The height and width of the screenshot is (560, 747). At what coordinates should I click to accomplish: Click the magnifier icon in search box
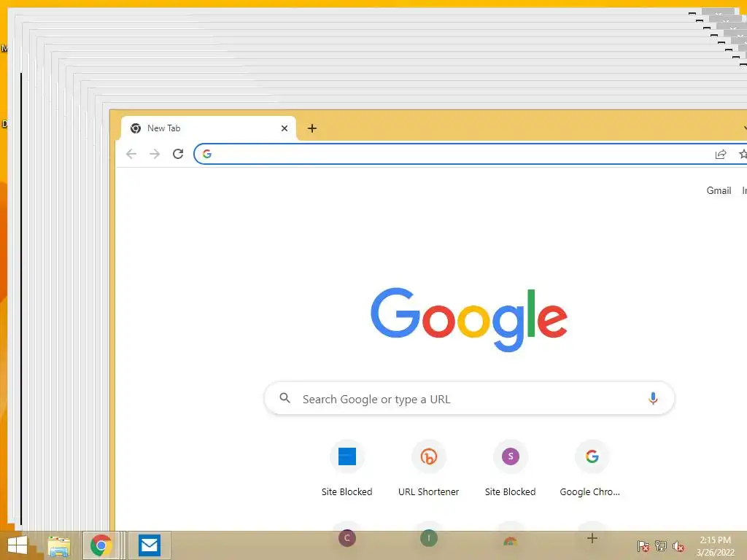(x=285, y=398)
